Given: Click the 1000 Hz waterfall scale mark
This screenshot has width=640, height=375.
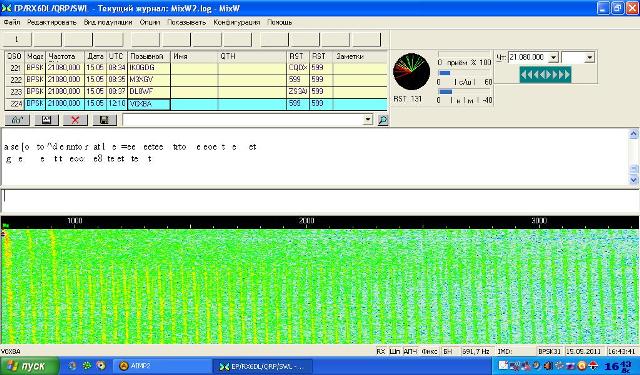Looking at the screenshot, I should click(75, 221).
